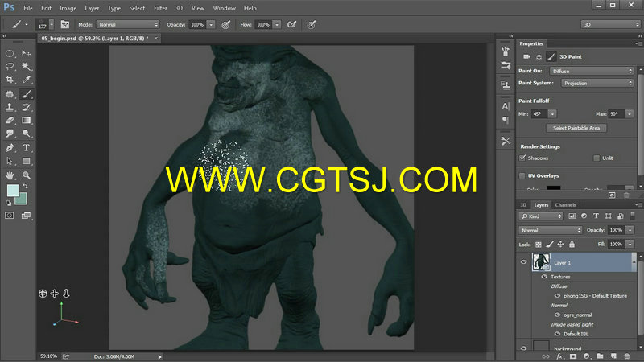The height and width of the screenshot is (362, 644).
Task: Open the layer blend mode Normal dropdown
Action: 551,230
